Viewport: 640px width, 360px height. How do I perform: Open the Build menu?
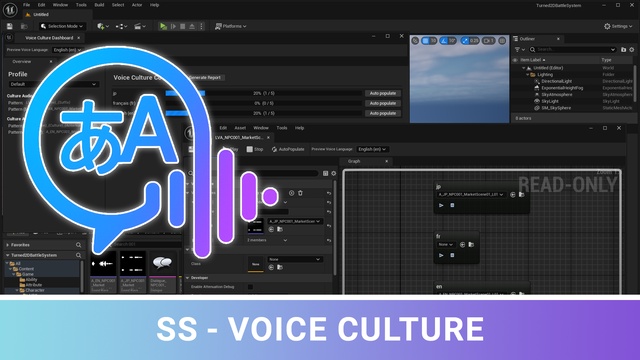[99, 5]
